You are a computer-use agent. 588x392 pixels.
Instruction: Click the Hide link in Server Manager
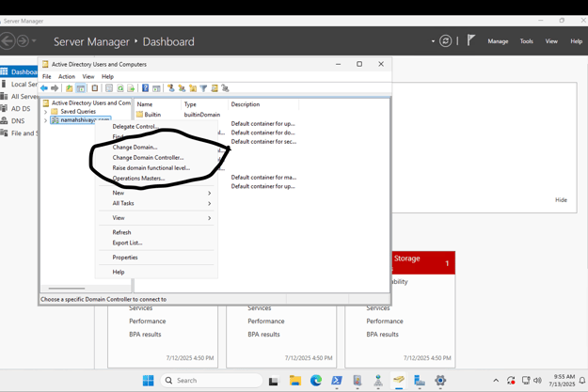pos(561,200)
